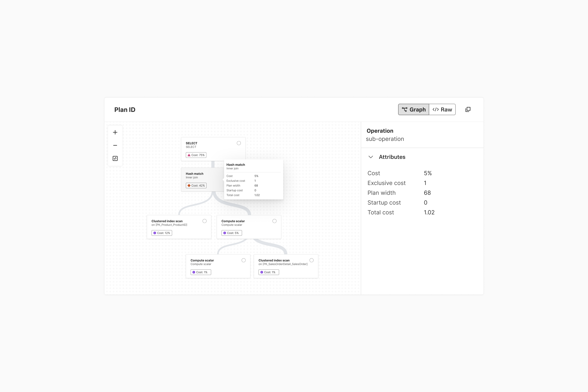Click the code icon inside the Raw button

click(435, 109)
